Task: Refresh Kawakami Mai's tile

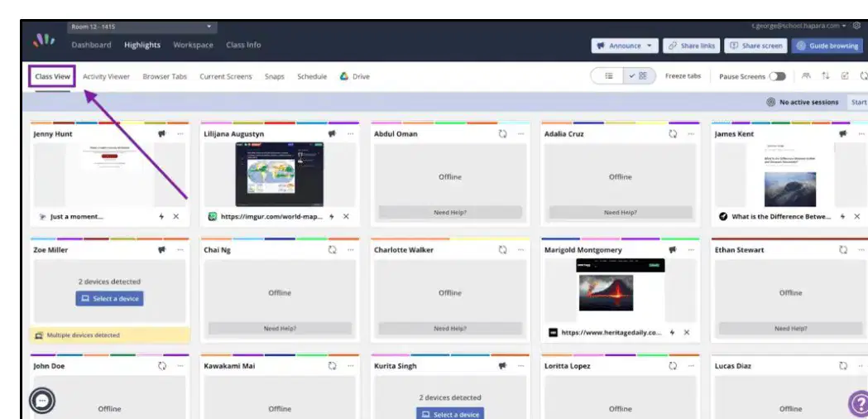Action: pyautogui.click(x=332, y=366)
